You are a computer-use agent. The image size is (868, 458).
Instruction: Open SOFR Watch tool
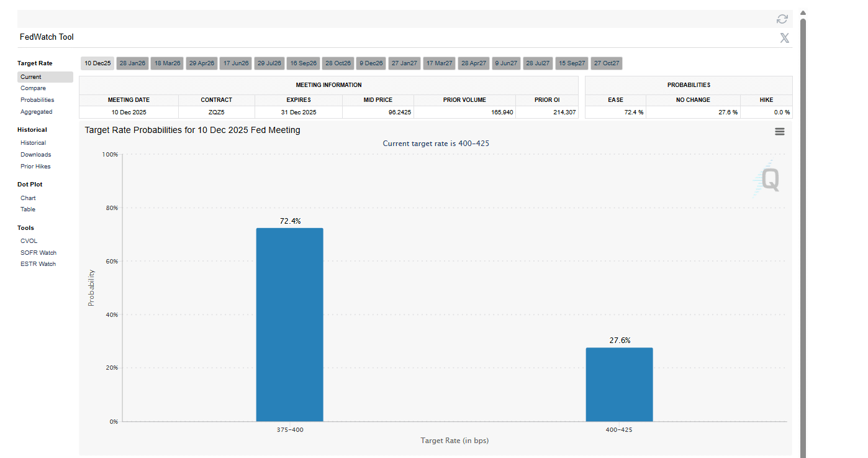[x=38, y=253]
